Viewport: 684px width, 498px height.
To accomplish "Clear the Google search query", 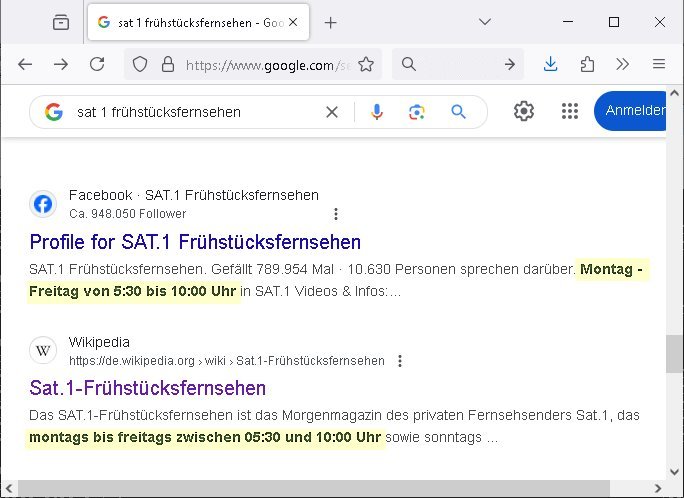I will pos(332,112).
